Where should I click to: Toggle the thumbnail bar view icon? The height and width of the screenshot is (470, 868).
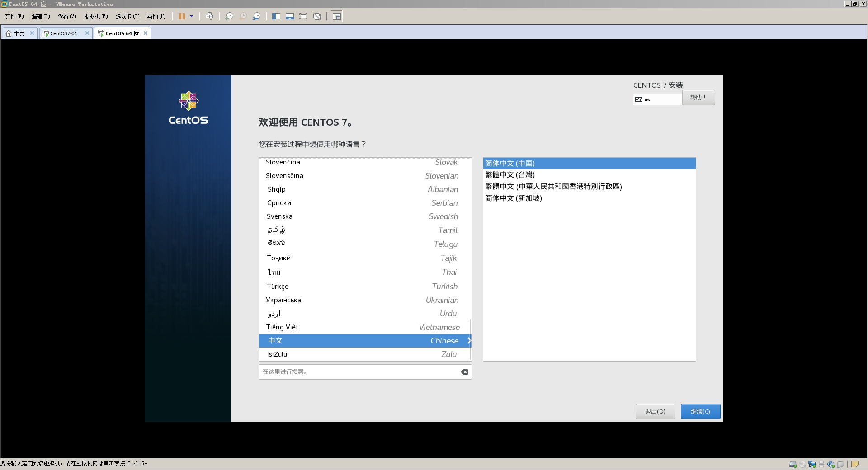pos(290,16)
